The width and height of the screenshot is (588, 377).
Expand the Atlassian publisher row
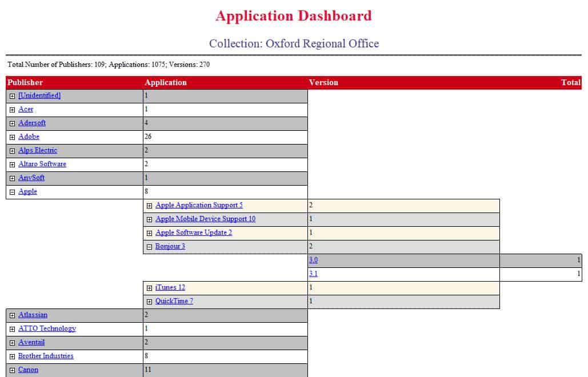[x=13, y=315]
